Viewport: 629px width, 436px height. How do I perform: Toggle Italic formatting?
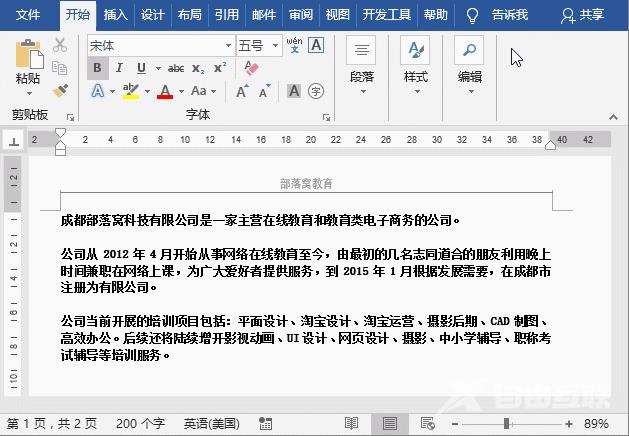click(119, 68)
